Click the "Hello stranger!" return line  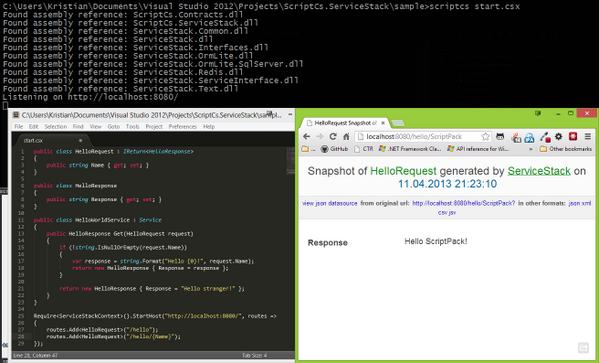click(152, 288)
